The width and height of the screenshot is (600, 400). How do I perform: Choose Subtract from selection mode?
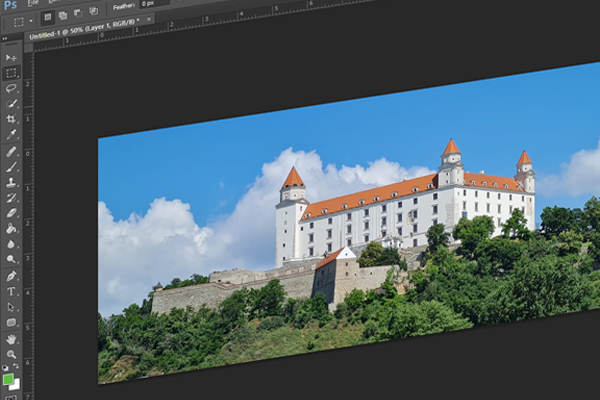[78, 13]
